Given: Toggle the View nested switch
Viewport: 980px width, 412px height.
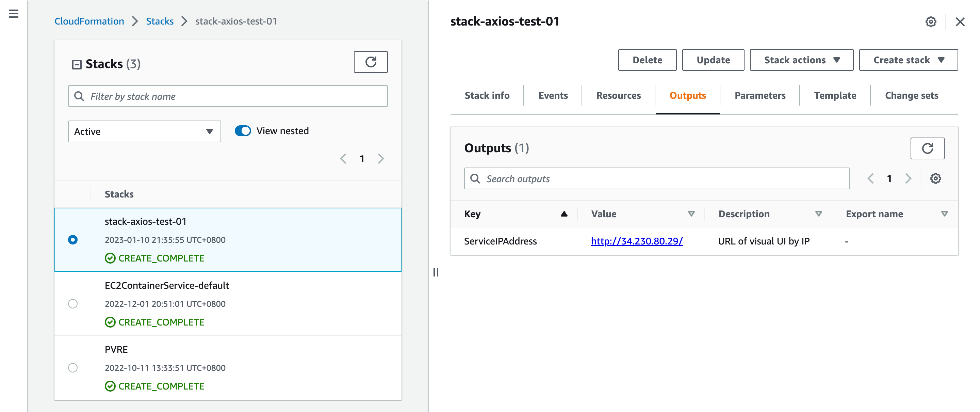Looking at the screenshot, I should [x=243, y=131].
